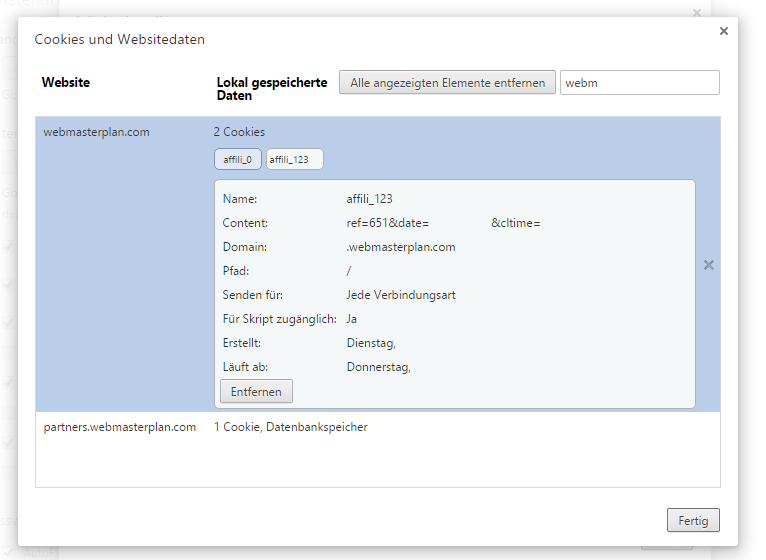
Task: Click the Pfad value slash
Action: (349, 271)
